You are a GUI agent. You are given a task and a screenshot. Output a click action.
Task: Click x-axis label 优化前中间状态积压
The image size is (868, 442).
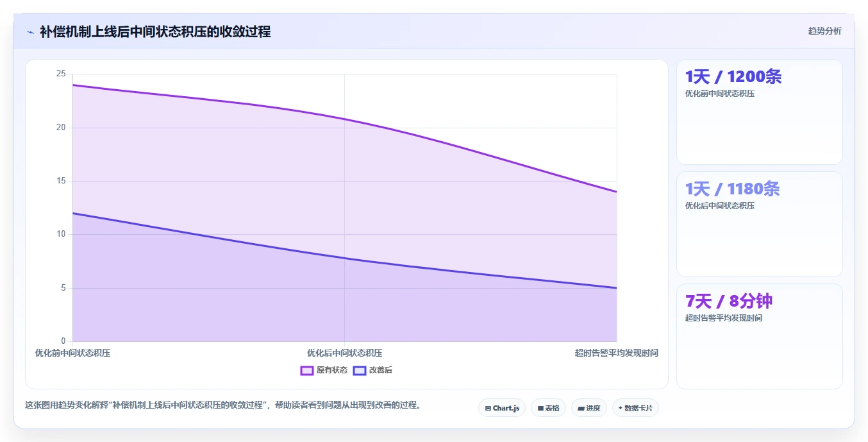pyautogui.click(x=72, y=353)
